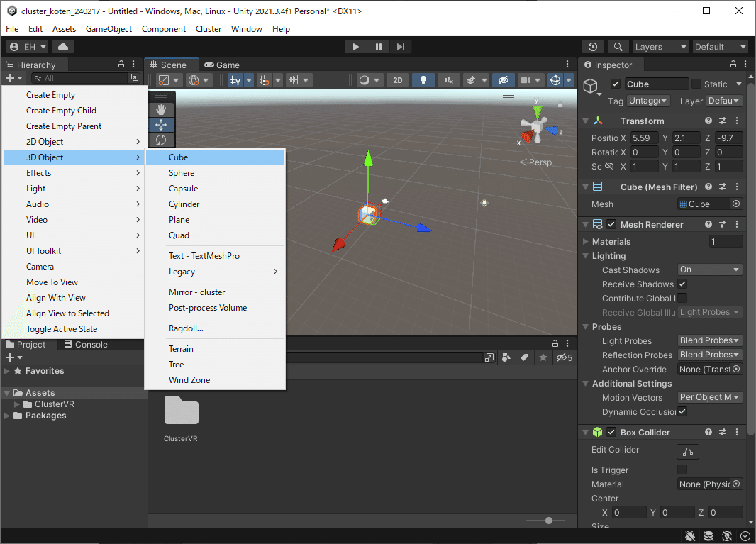Uncheck Receive Shadows

(x=682, y=284)
